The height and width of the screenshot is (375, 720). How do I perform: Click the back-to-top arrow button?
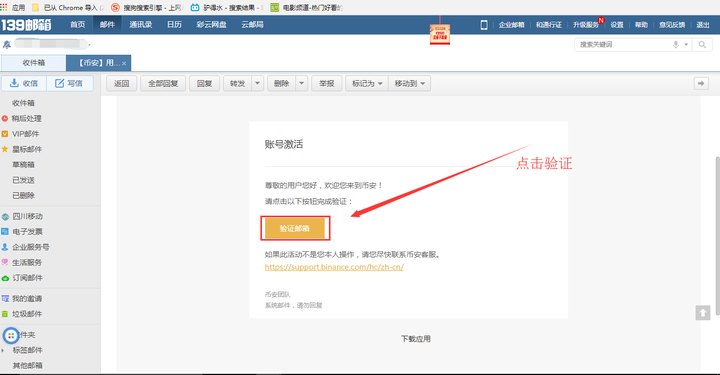click(x=703, y=313)
